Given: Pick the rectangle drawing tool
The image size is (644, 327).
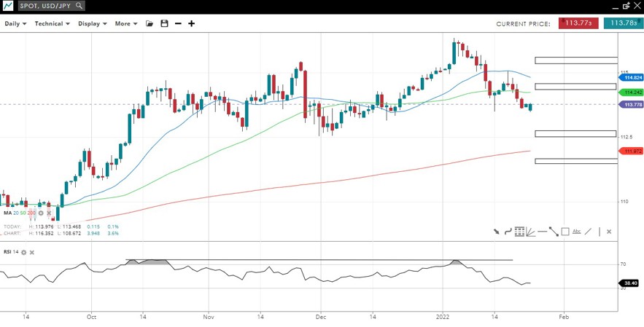Looking at the screenshot, I should coord(565,232).
